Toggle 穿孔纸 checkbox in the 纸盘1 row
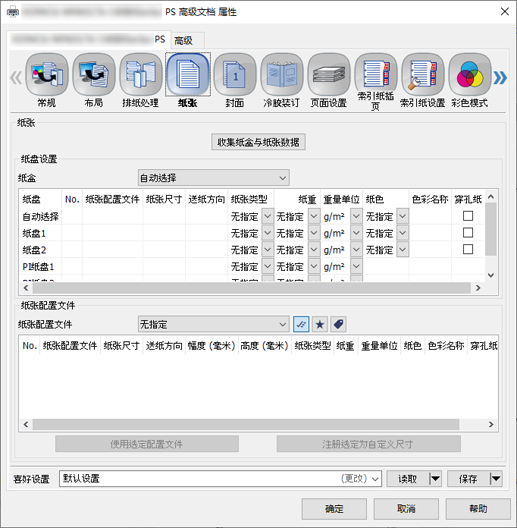 coord(468,233)
